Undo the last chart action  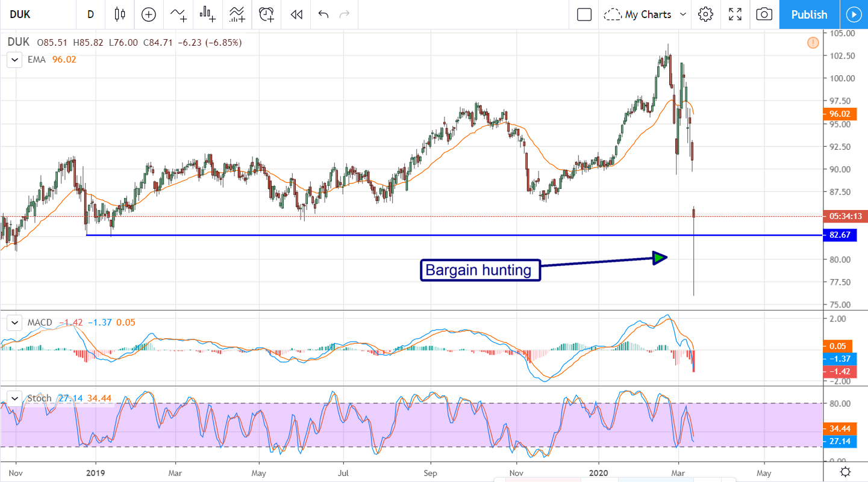[x=323, y=14]
